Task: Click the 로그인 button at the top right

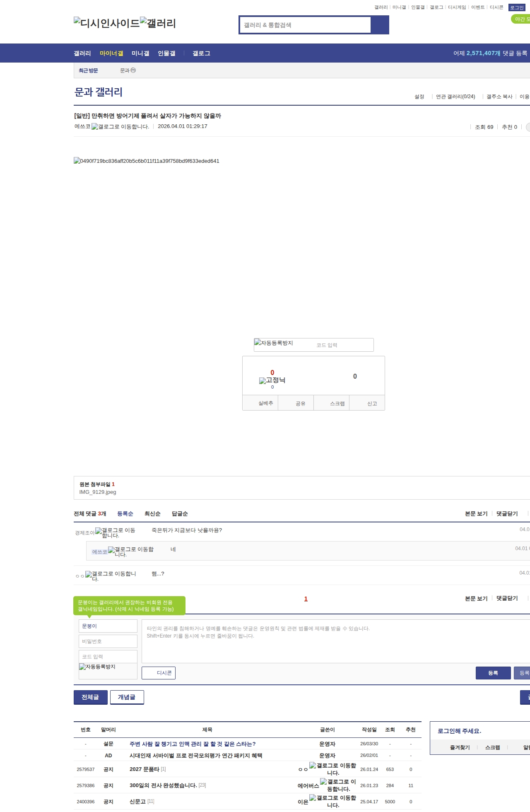Action: tap(517, 7)
